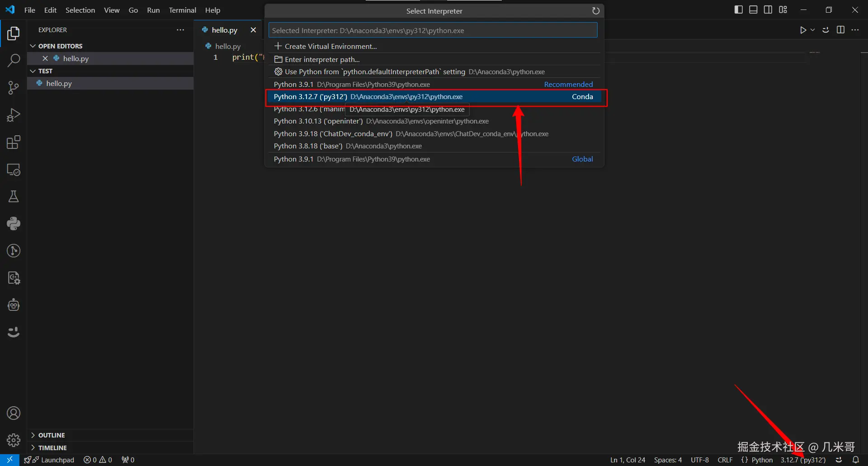The image size is (868, 466).
Task: Change end of line sequence CRLF
Action: coord(725,460)
